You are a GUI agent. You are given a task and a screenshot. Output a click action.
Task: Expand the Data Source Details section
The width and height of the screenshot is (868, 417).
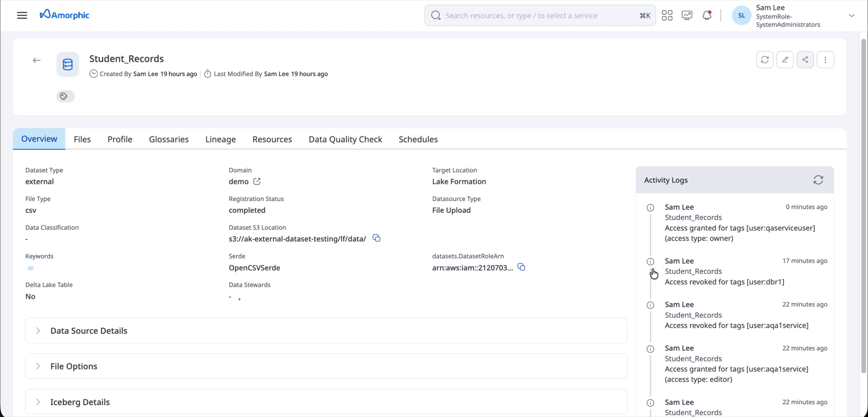[x=326, y=330]
